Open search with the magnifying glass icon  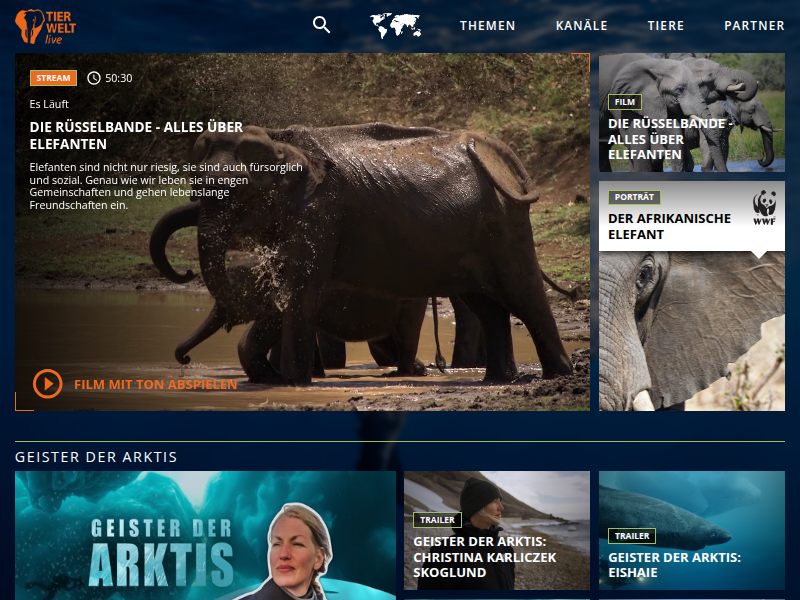pyautogui.click(x=321, y=25)
